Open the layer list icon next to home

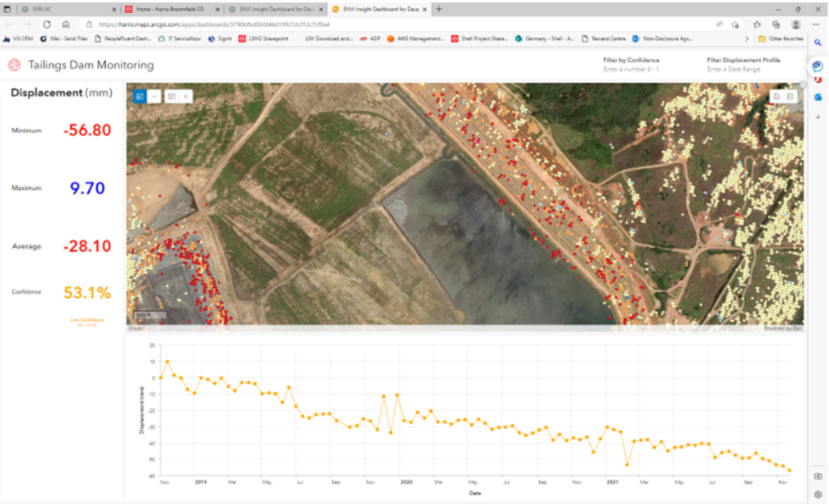[x=789, y=95]
